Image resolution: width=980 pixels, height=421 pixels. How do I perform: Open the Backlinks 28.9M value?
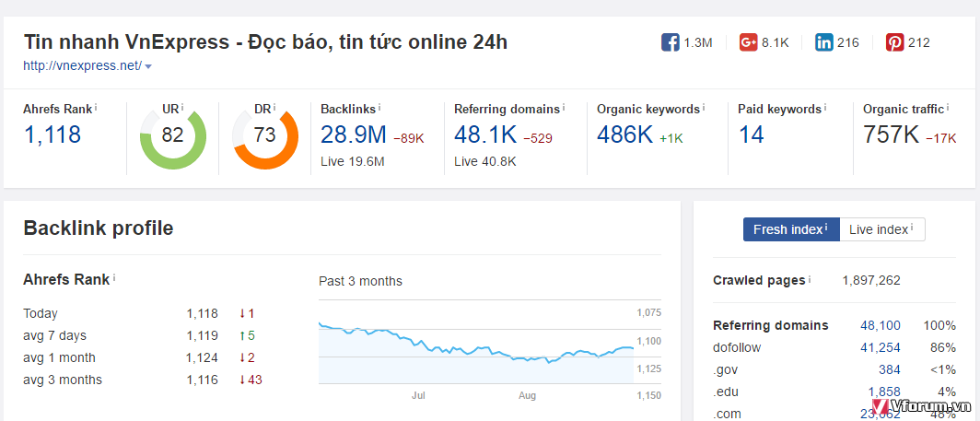click(x=353, y=134)
